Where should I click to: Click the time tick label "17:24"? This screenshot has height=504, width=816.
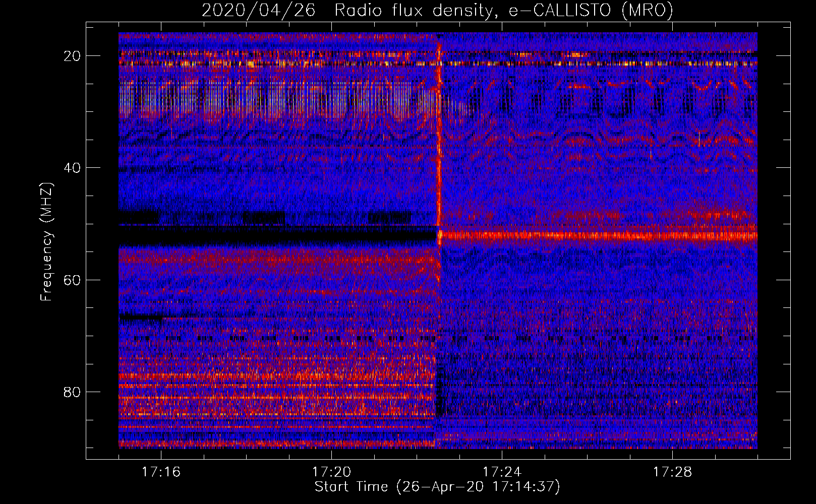point(502,472)
